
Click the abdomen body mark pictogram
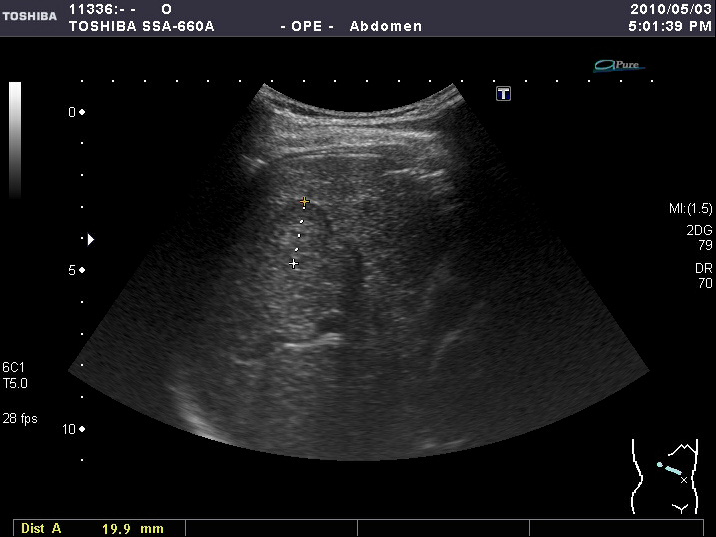coord(665,476)
